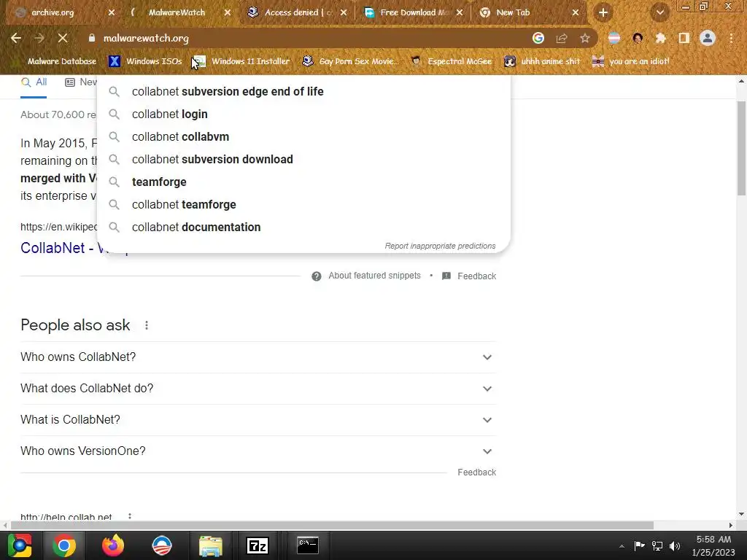Open the Chrome profile avatar
The height and width of the screenshot is (560, 747).
click(708, 38)
